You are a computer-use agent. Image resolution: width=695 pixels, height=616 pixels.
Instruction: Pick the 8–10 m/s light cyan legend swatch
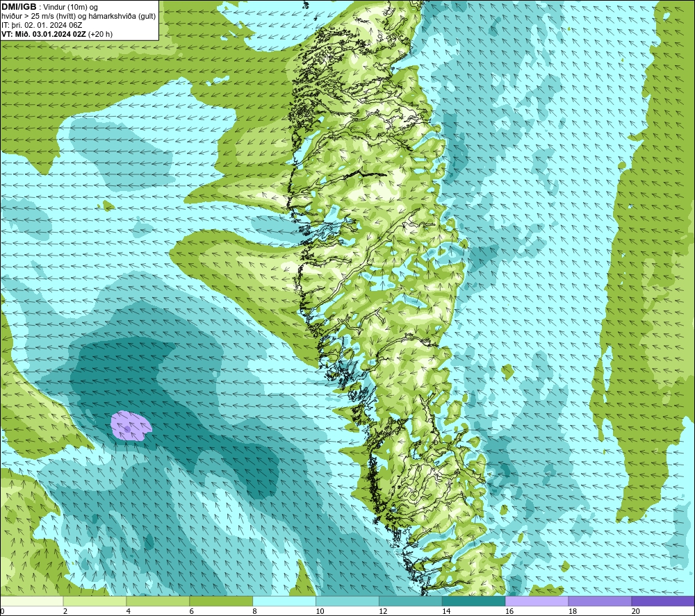tap(284, 601)
